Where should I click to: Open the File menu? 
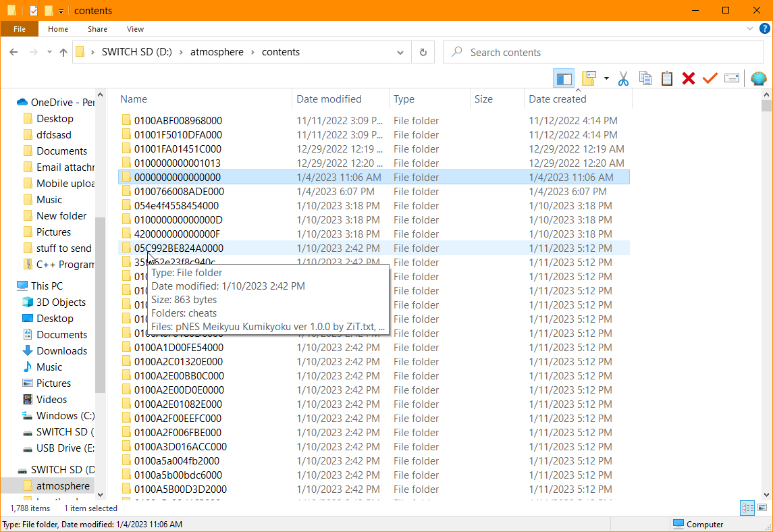pos(20,29)
